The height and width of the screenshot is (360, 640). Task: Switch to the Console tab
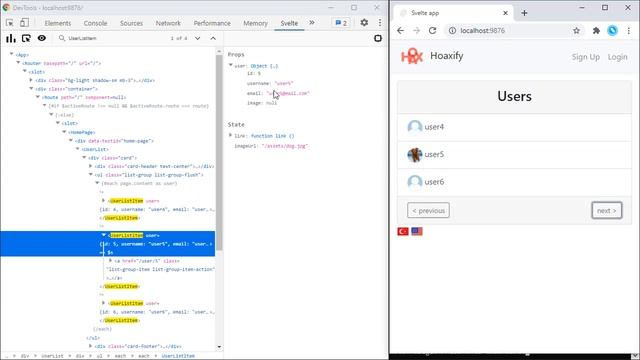click(x=95, y=23)
